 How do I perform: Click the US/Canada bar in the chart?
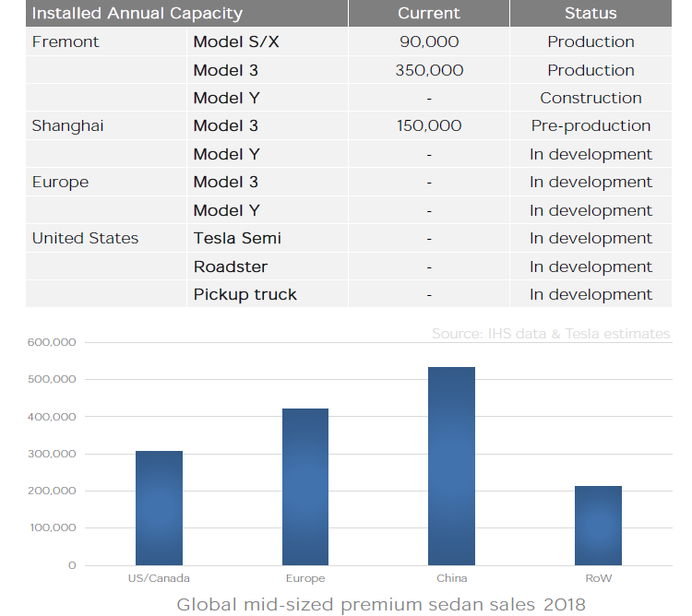point(159,507)
